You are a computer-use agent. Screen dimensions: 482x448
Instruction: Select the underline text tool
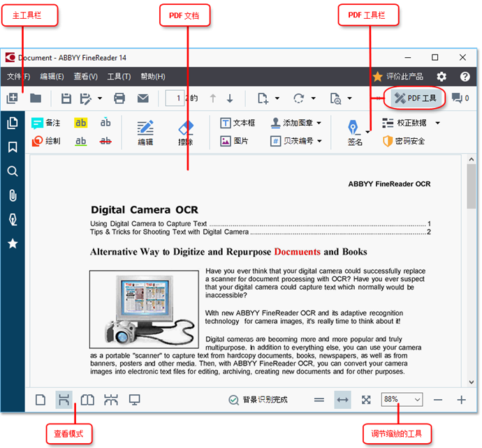[x=80, y=141]
